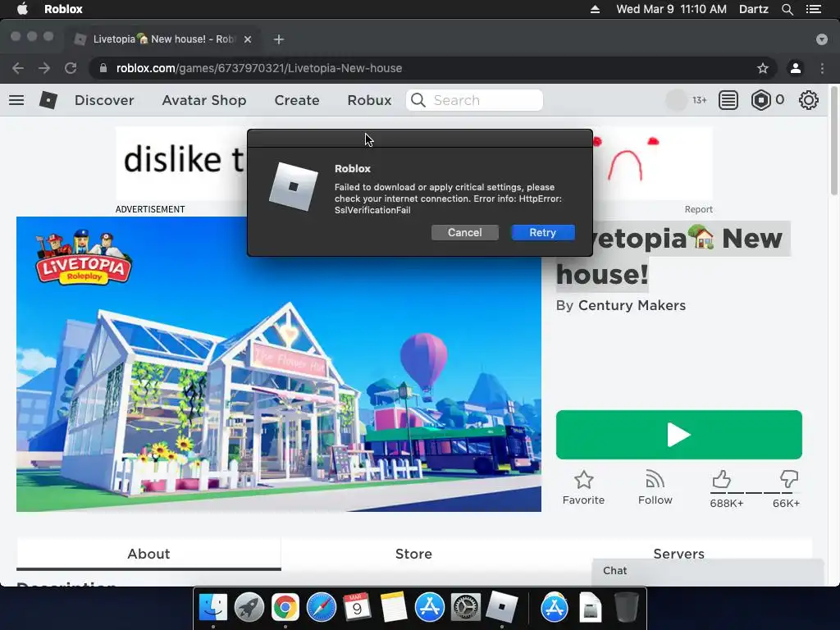
Task: Open a new browser tab
Action: 279,39
